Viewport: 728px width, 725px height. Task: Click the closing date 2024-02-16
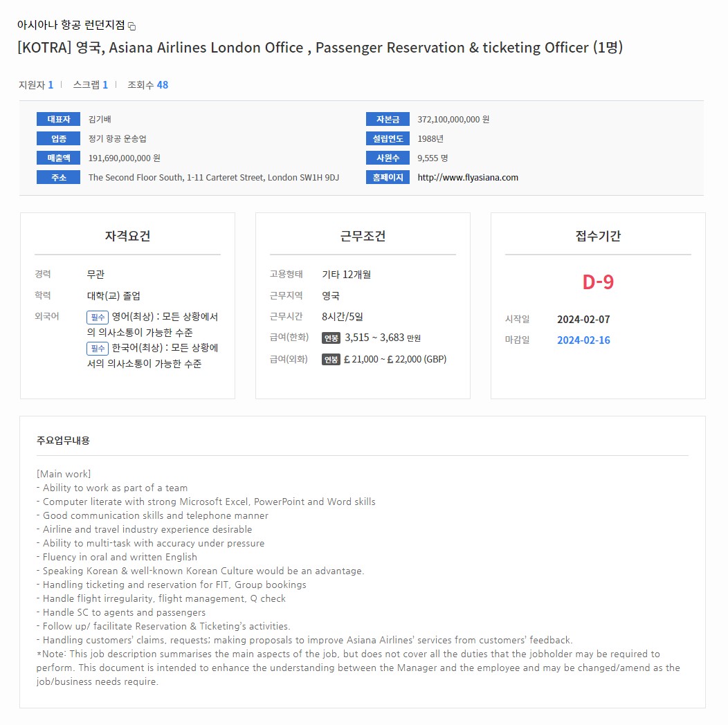pyautogui.click(x=583, y=340)
